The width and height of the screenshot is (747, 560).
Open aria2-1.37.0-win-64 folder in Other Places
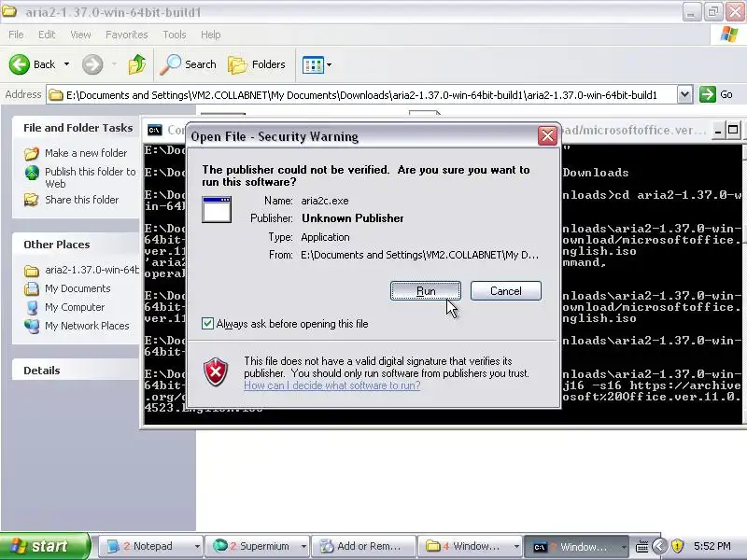tap(92, 270)
